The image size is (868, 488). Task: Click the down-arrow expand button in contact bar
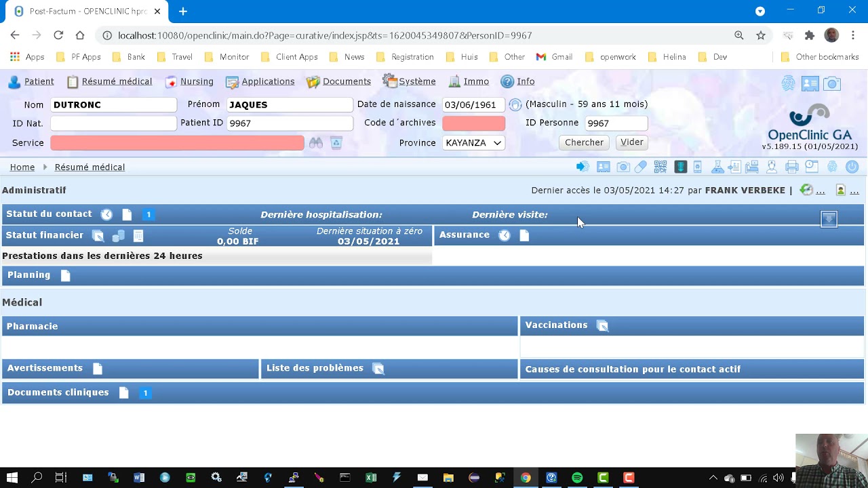(x=829, y=219)
